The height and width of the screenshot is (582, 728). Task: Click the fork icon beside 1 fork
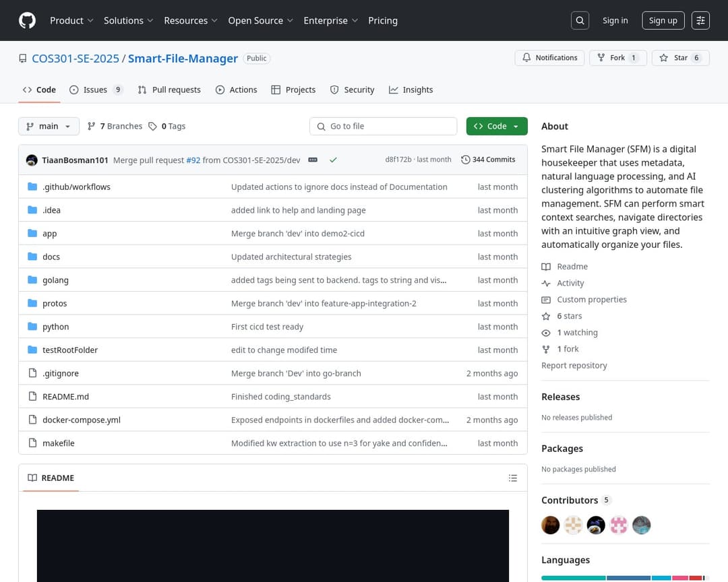point(546,349)
